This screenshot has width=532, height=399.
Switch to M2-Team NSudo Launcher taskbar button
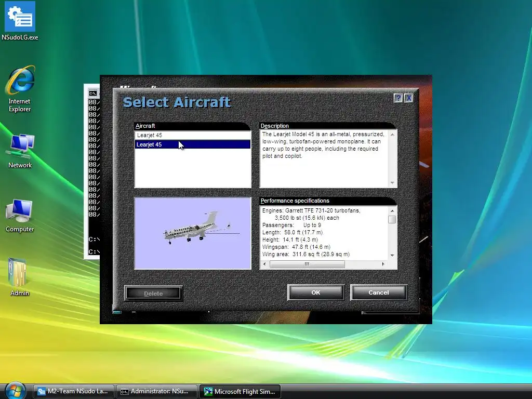(74, 391)
